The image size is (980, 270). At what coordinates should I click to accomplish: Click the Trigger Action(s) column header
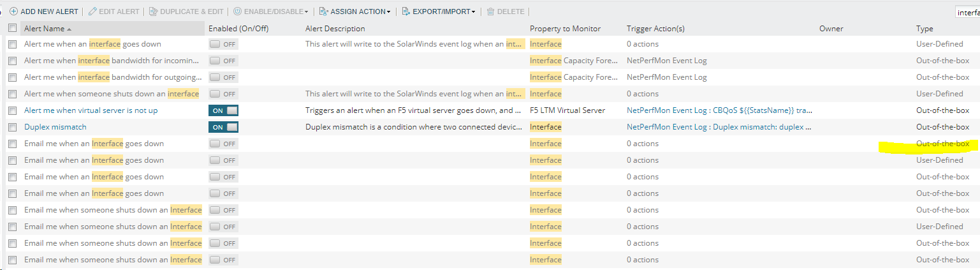pyautogui.click(x=655, y=29)
